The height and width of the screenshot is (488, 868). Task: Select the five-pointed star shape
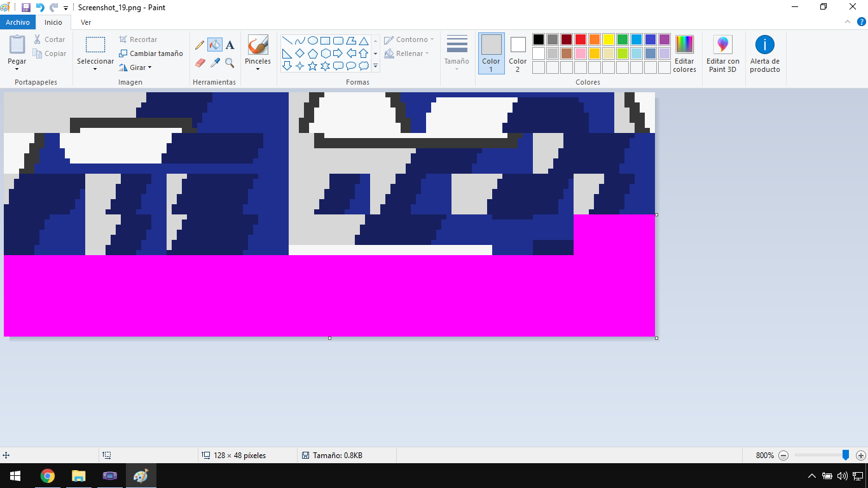tap(312, 66)
